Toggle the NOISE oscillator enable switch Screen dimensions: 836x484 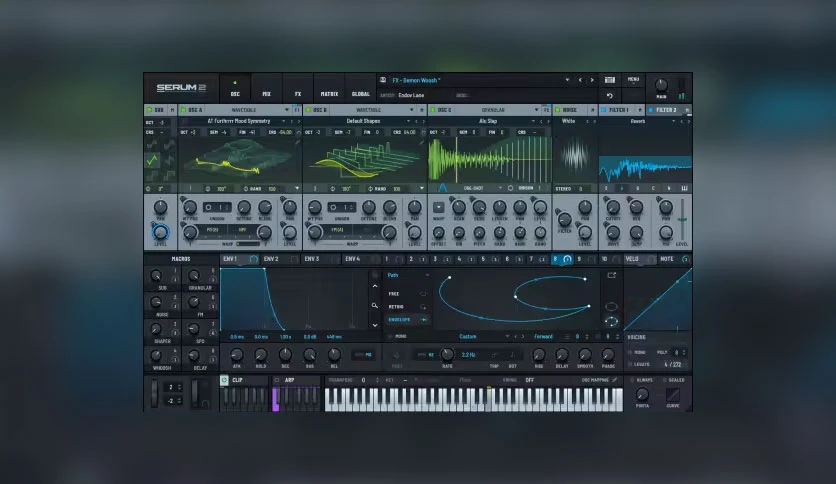click(558, 110)
